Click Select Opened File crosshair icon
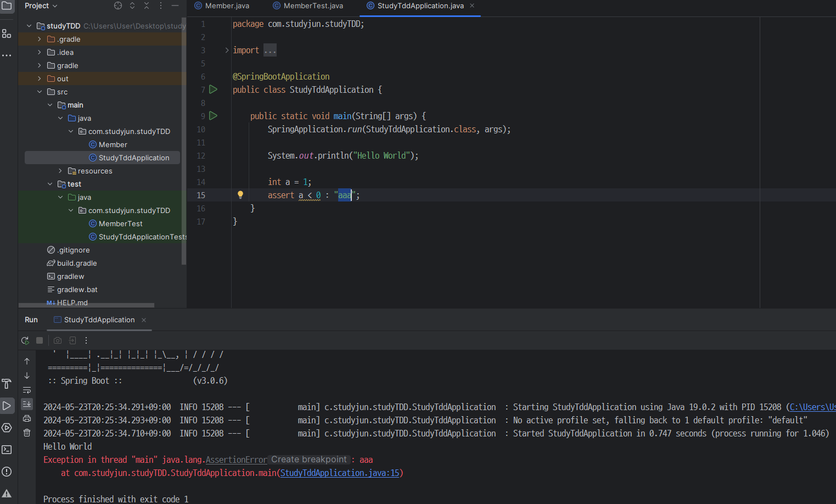Image resolution: width=836 pixels, height=504 pixels. 118,5
